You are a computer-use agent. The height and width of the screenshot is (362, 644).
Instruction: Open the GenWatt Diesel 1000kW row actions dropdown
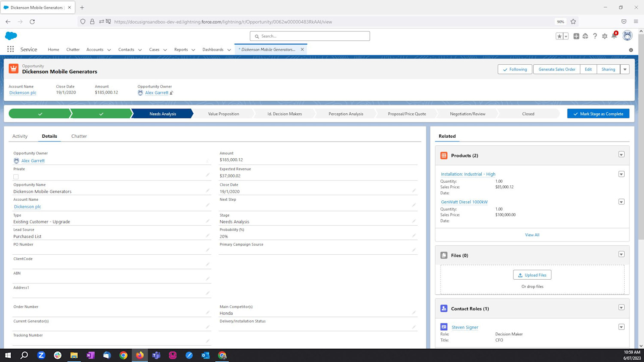click(x=621, y=201)
